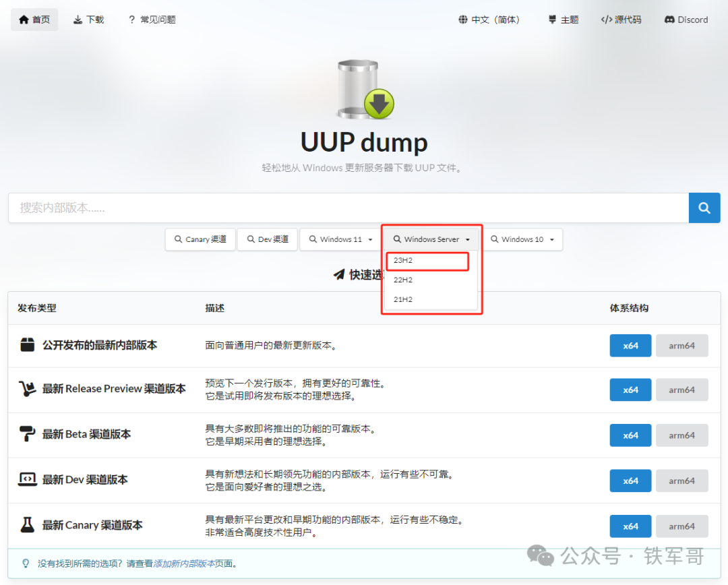Search the Dev 渠道 builds
728x585 pixels.
pos(268,239)
